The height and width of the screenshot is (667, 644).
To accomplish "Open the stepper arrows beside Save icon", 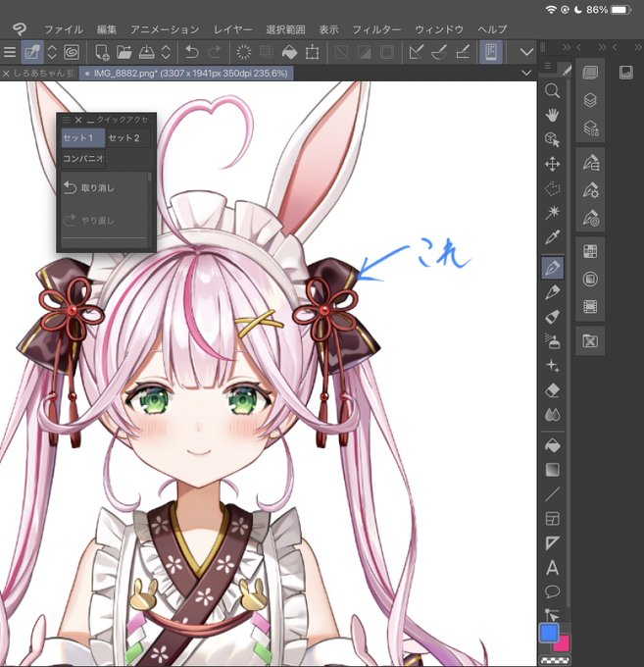I will pos(166,52).
